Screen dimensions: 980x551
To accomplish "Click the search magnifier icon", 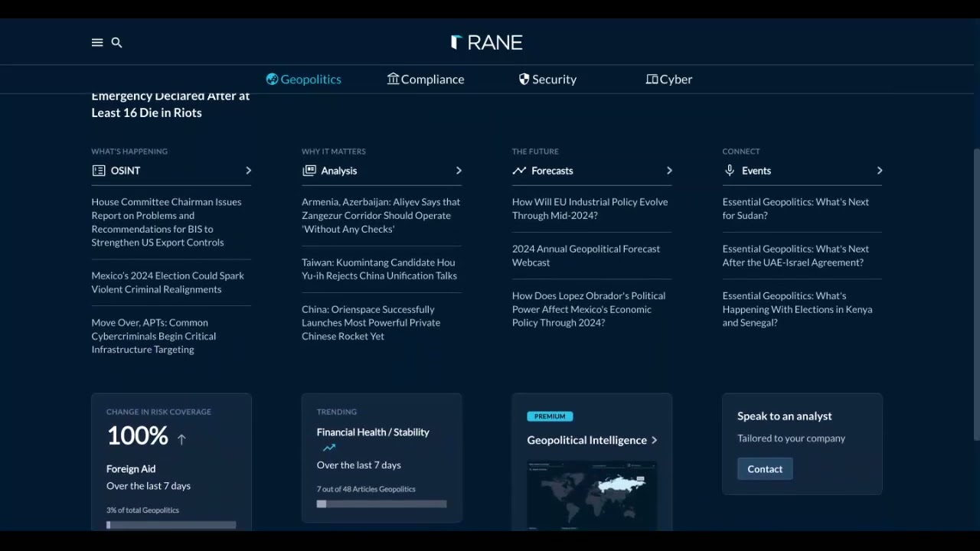I will (x=117, y=43).
